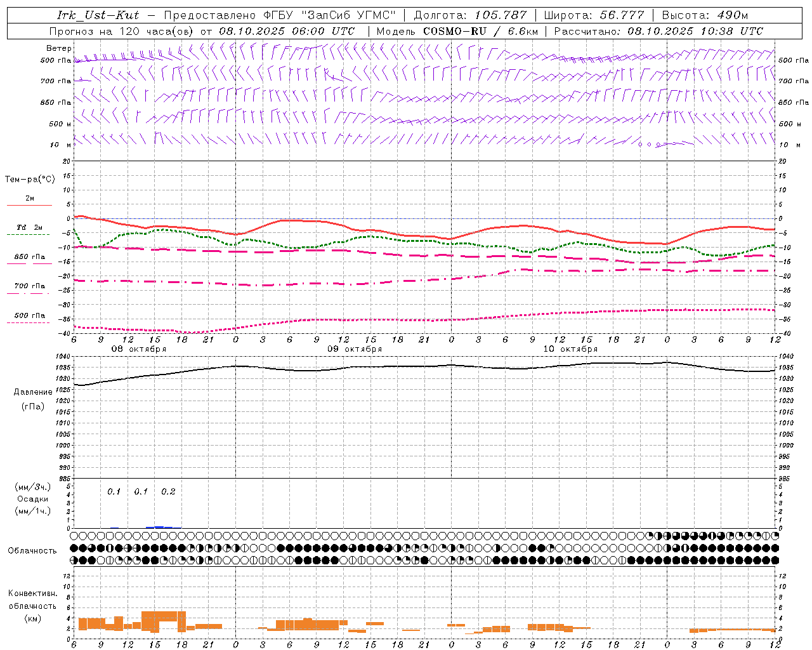Select the text "Предоставлено ФГБУ ЗапСиб УГМС"
Viewport: 812px width, 650px height.
tap(280, 15)
